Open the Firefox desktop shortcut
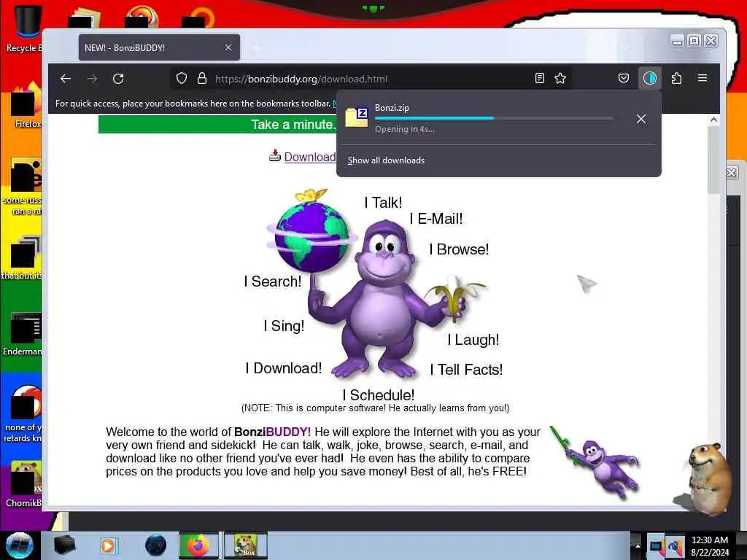Viewport: 747px width, 560px height. 27,106
